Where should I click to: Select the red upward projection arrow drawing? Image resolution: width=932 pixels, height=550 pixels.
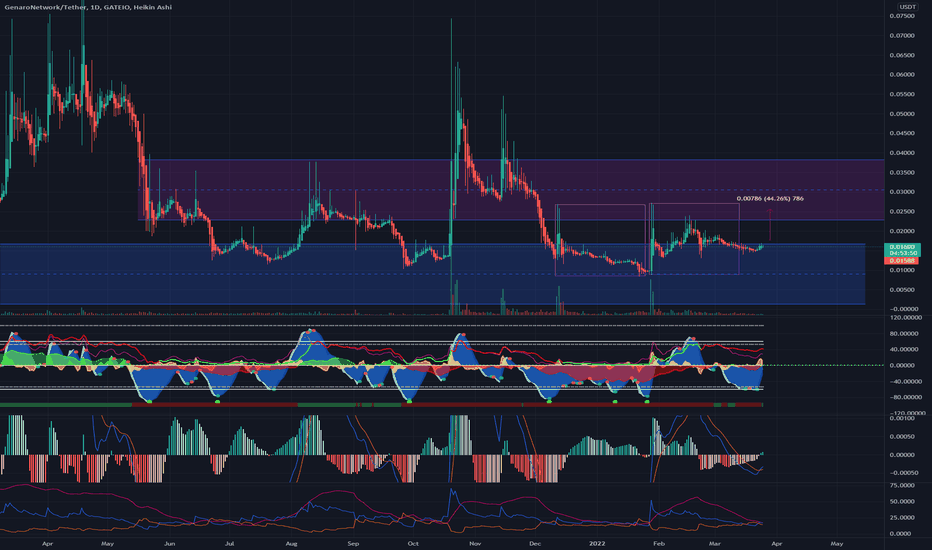pos(770,225)
